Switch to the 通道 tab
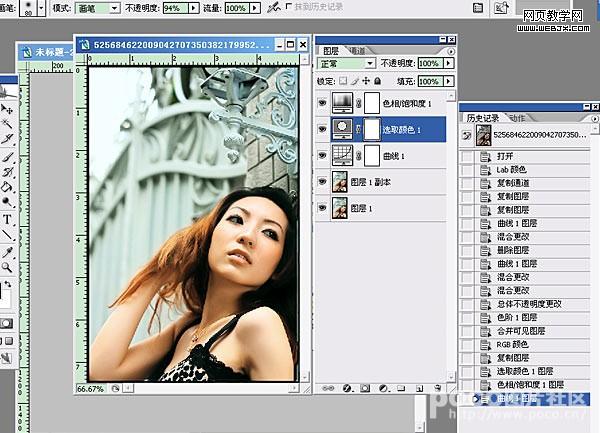The height and width of the screenshot is (433, 600). (357, 51)
